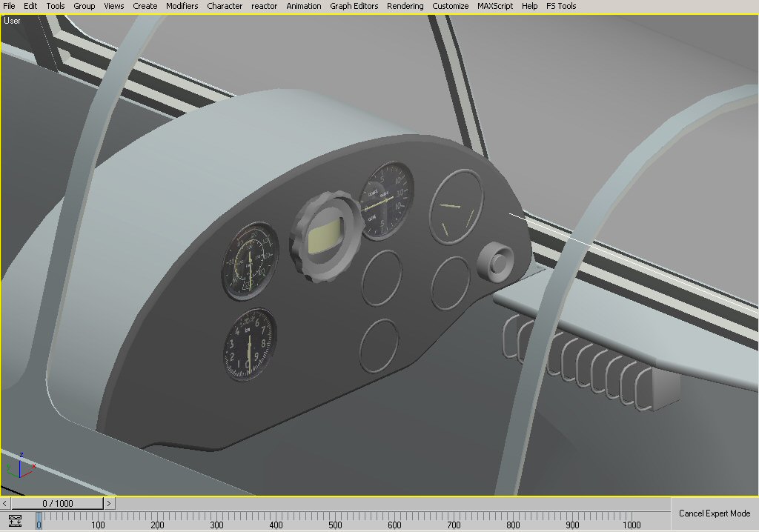The width and height of the screenshot is (759, 532).
Task: Open the Character menu
Action: pyautogui.click(x=225, y=6)
